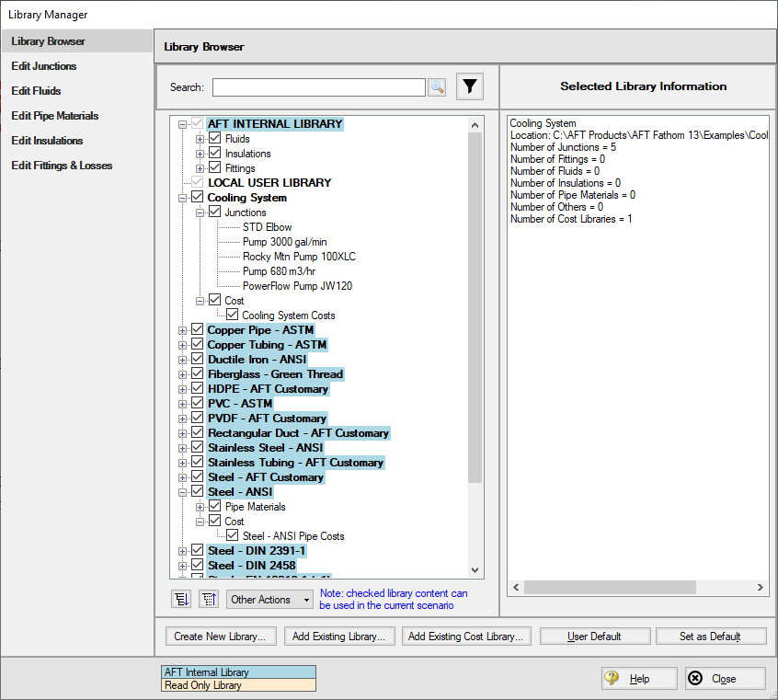Switch to Edit Junctions section
The width and height of the screenshot is (778, 700).
44,66
